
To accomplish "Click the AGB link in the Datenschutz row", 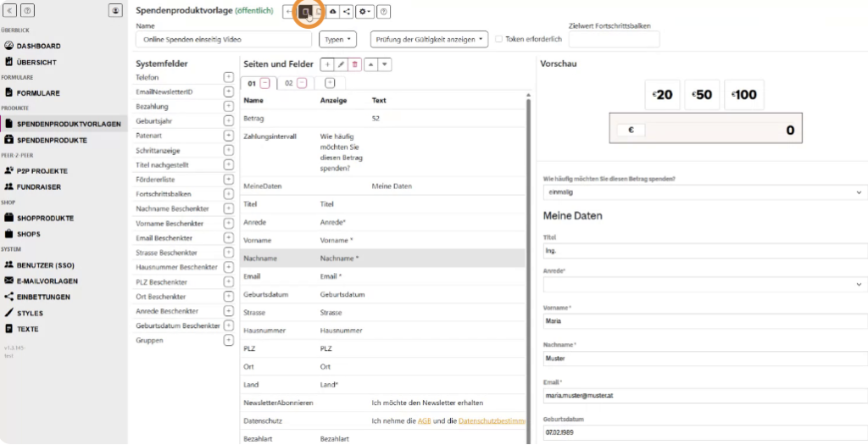I will pos(424,420).
